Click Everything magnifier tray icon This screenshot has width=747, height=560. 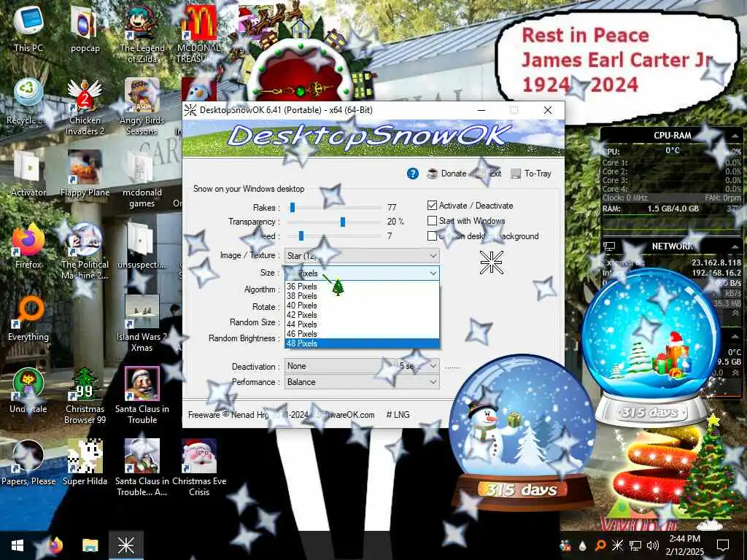tap(600, 545)
